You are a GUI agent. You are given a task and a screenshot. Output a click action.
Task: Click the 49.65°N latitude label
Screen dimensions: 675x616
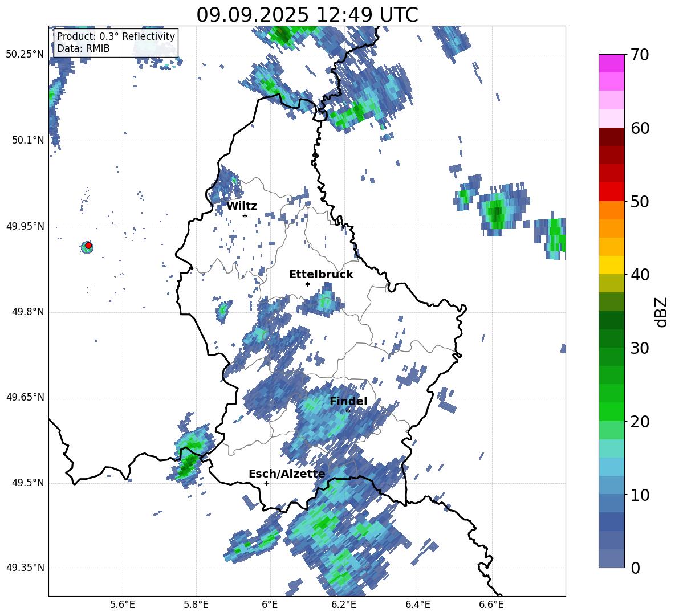point(25,397)
